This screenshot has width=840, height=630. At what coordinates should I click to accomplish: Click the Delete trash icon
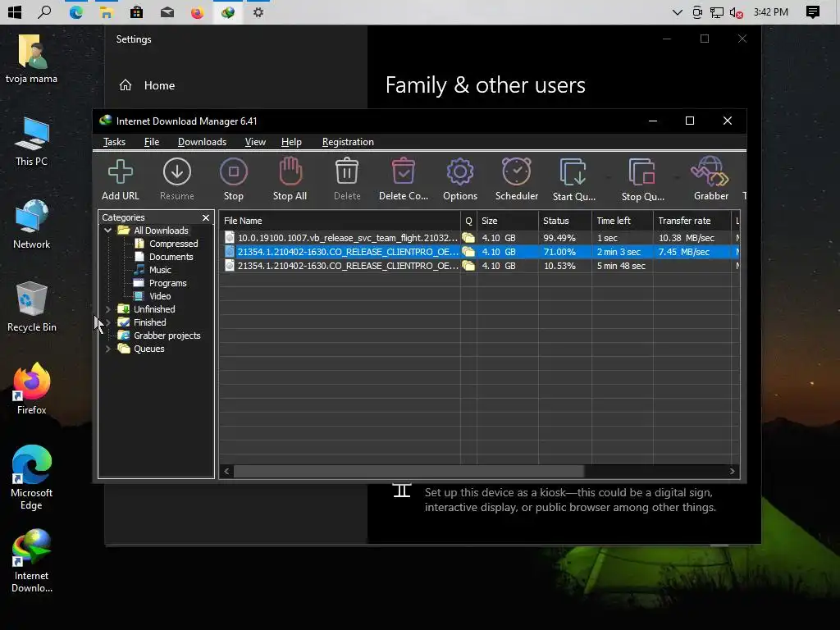coord(347,179)
